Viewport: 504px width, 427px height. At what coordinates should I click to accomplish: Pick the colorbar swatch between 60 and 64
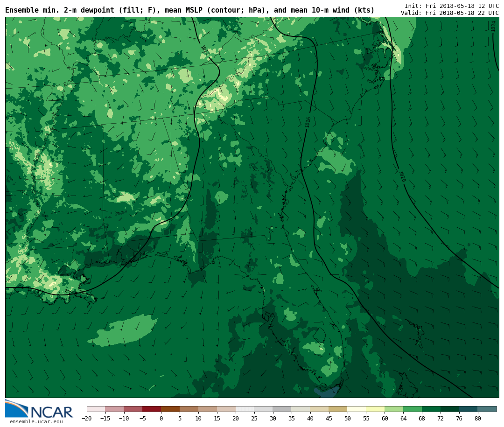click(394, 409)
